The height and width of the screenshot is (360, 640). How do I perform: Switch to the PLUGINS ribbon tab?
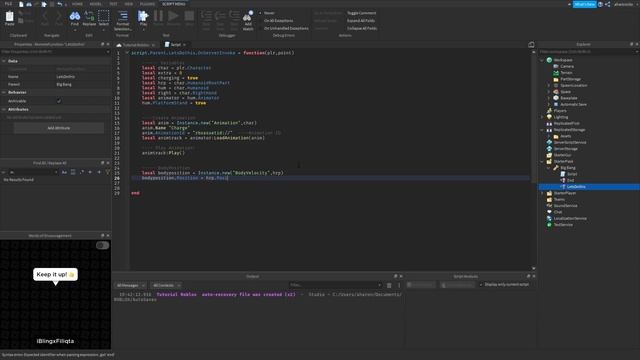pyautogui.click(x=147, y=4)
